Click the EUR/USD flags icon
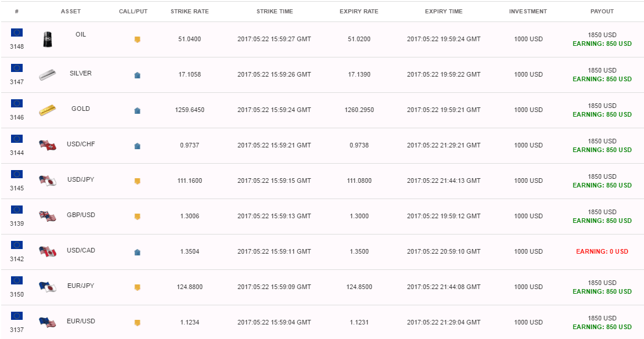Image resolution: width=644 pixels, height=339 pixels. tap(47, 322)
